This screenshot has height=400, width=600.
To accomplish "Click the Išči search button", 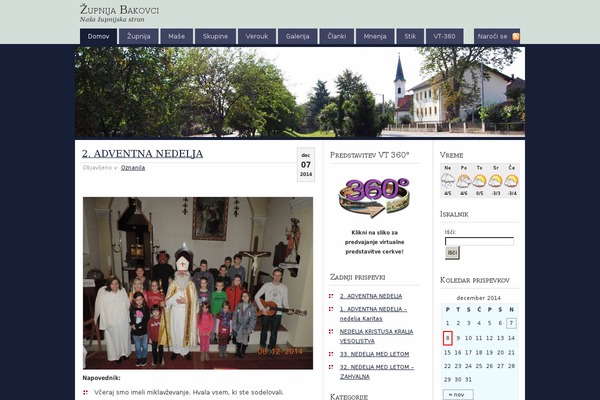I will coord(452,253).
